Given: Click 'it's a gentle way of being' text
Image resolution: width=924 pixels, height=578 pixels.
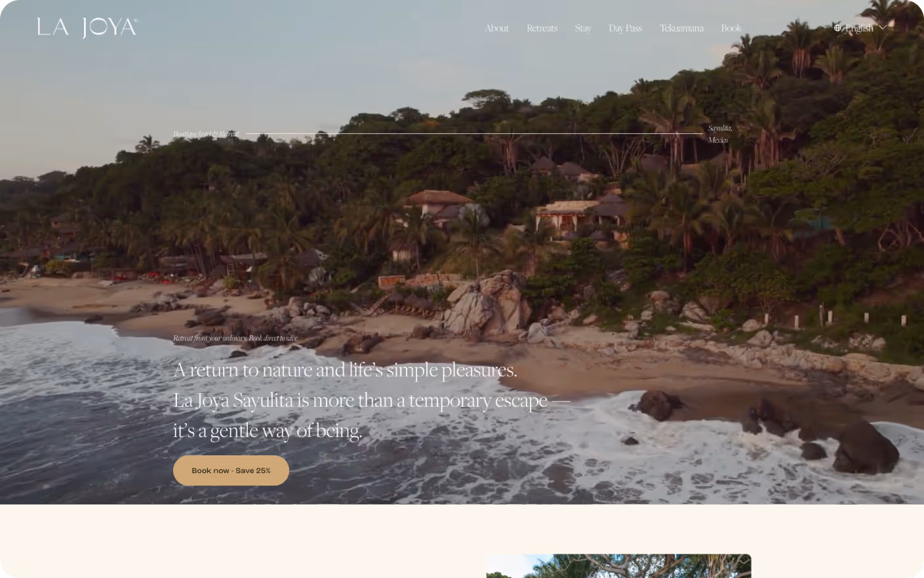Looking at the screenshot, I should coord(268,430).
